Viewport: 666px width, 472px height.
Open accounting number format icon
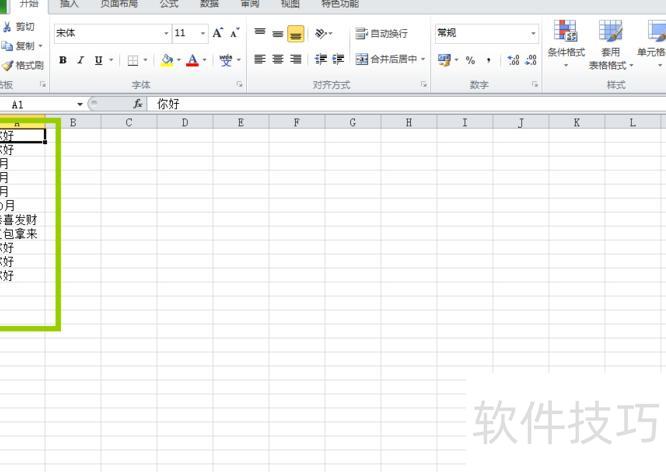tap(444, 60)
